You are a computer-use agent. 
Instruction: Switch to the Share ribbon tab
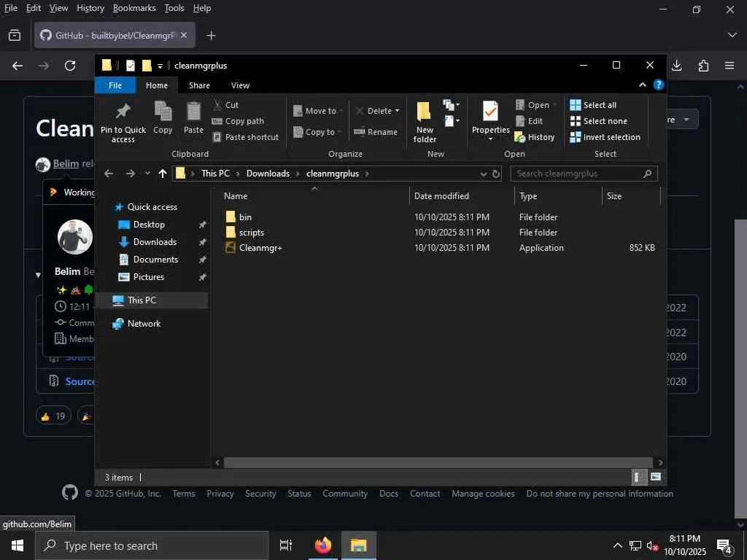click(x=199, y=85)
